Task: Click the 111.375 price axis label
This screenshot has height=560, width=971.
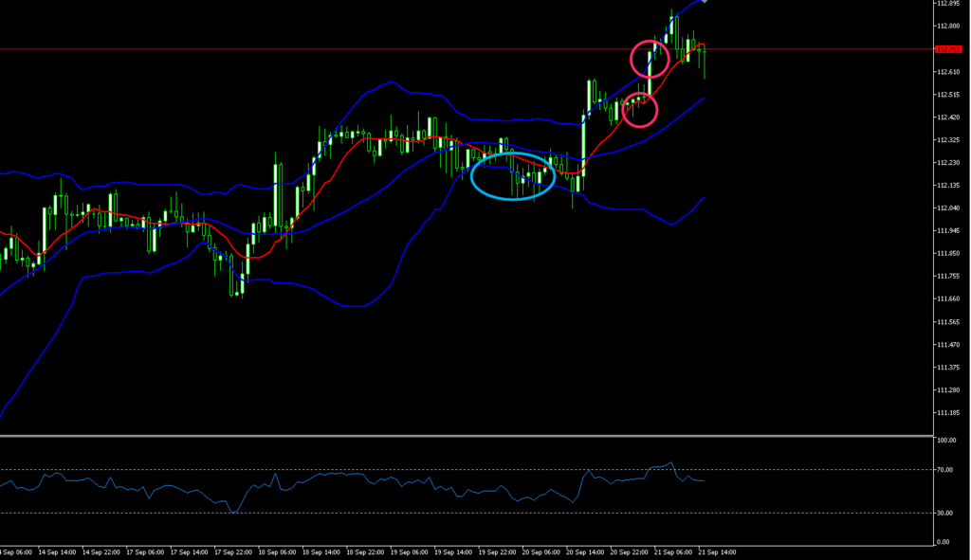Action: coord(948,367)
